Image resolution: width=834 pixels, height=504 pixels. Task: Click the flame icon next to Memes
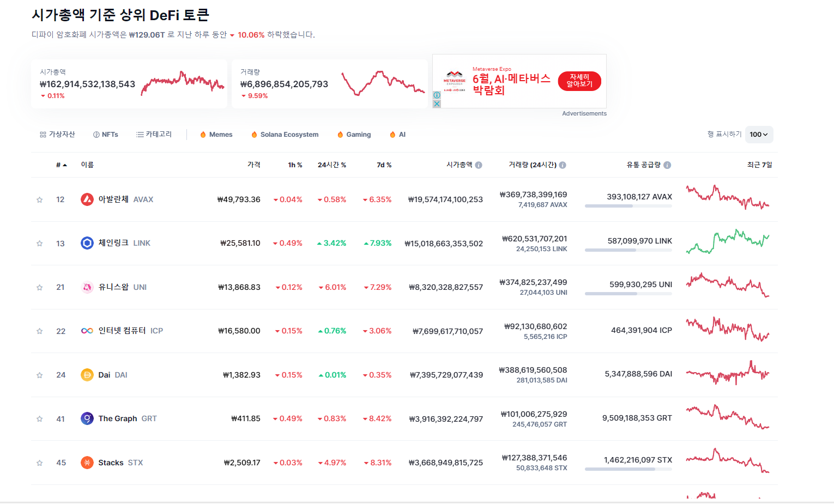point(203,135)
